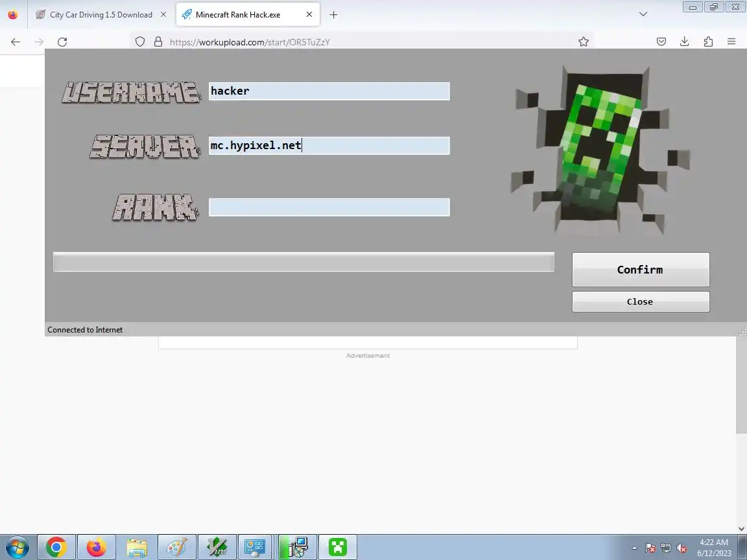Click the Advertisement label
Viewport: 747px width, 560px height.
point(368,356)
